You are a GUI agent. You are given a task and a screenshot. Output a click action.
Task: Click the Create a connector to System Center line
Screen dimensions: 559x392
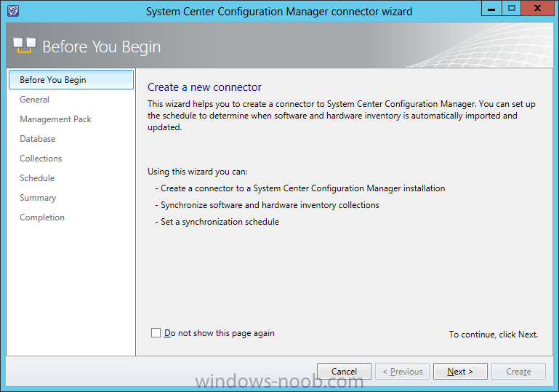coord(299,188)
